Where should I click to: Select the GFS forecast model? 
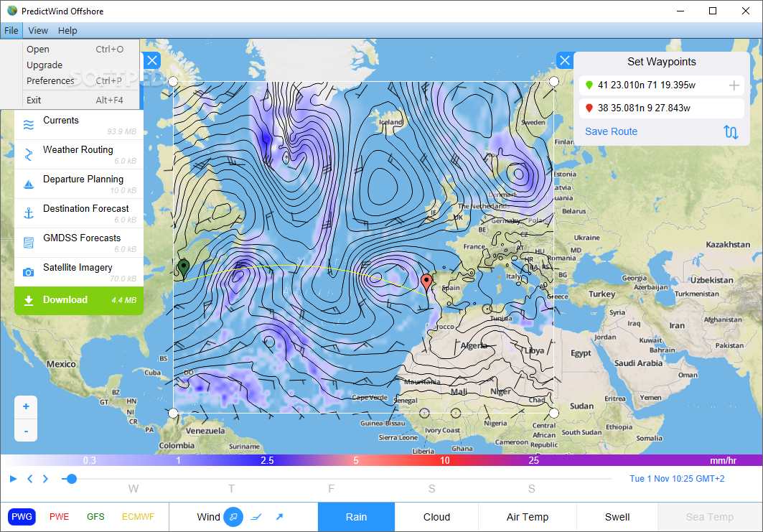[x=95, y=517]
